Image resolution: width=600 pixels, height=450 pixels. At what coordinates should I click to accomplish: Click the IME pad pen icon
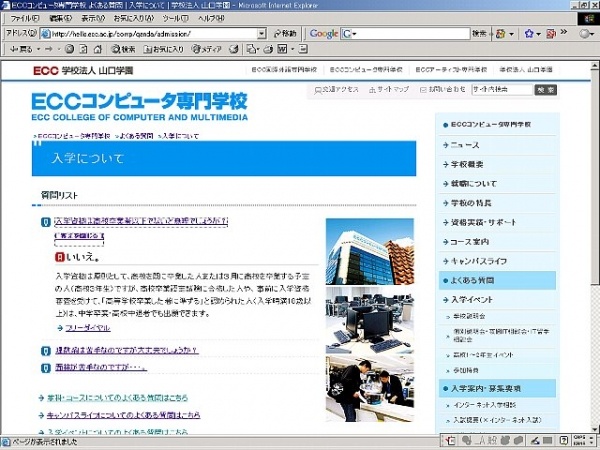point(535,441)
